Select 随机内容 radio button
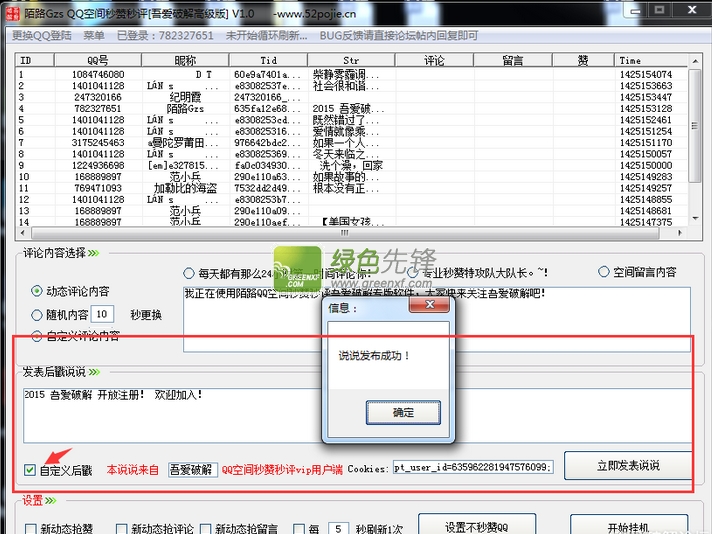The image size is (712, 534). (36, 314)
